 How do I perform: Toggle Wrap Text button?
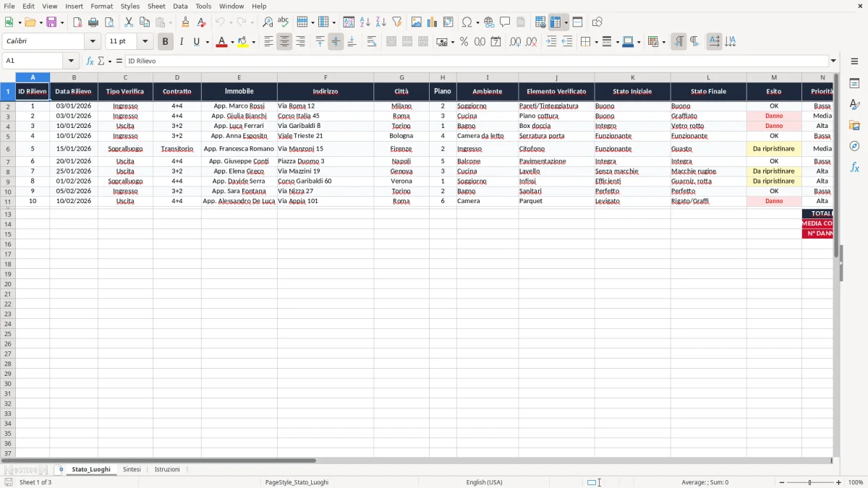[x=372, y=42]
